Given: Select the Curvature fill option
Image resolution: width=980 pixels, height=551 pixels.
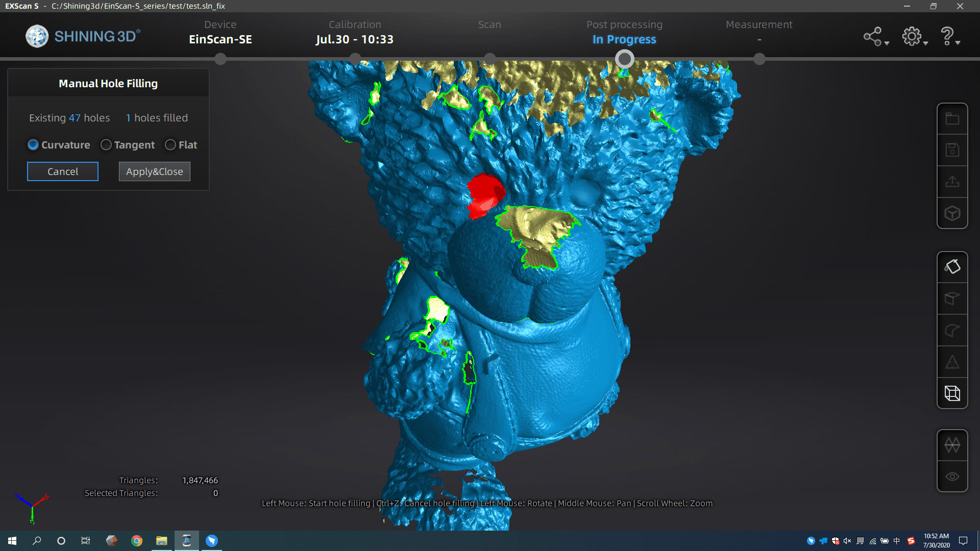Looking at the screenshot, I should pos(59,145).
